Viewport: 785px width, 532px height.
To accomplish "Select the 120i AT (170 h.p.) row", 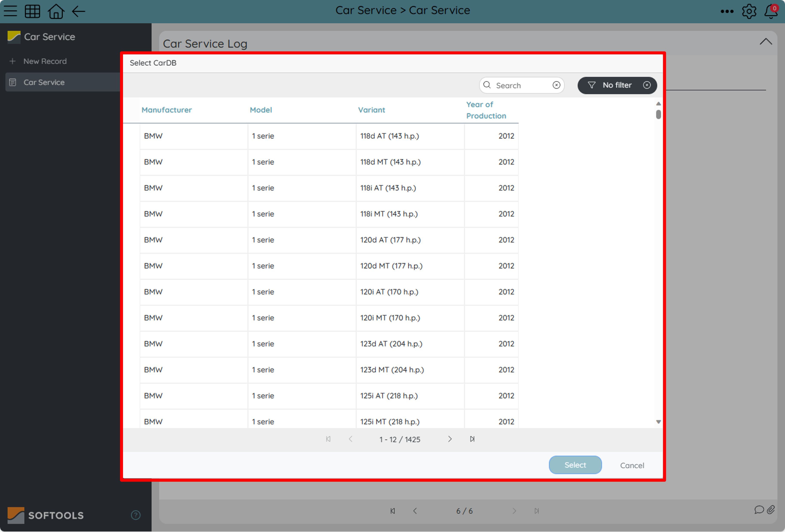I will click(x=329, y=292).
